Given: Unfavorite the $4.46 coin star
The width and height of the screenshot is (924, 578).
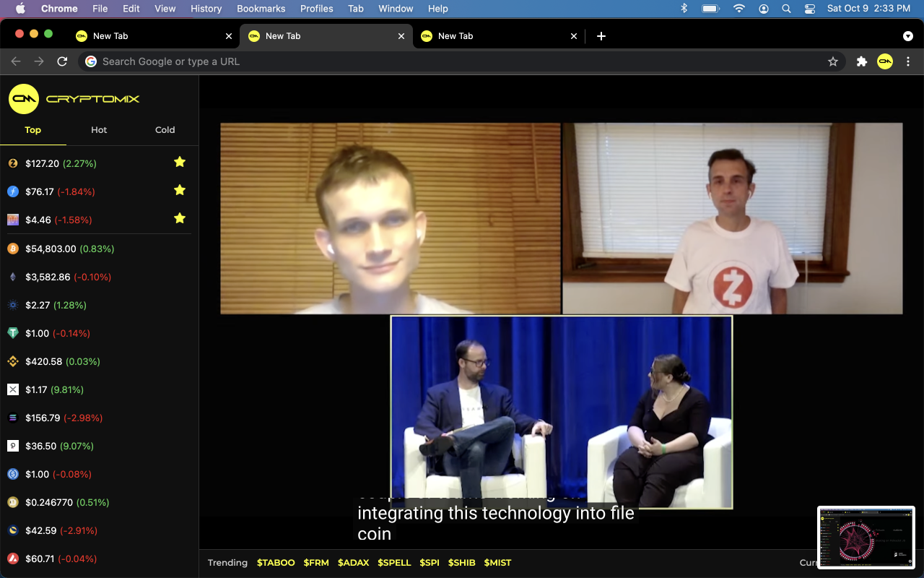Looking at the screenshot, I should (x=180, y=218).
